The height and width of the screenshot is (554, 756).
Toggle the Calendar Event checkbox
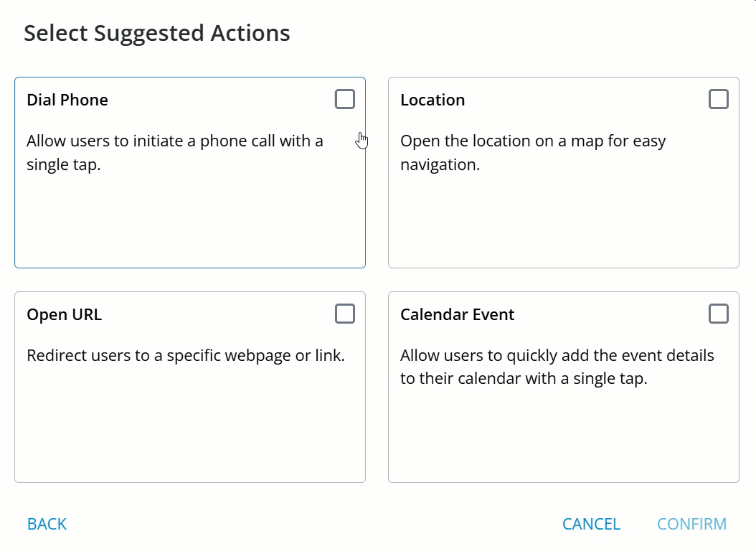click(x=719, y=314)
